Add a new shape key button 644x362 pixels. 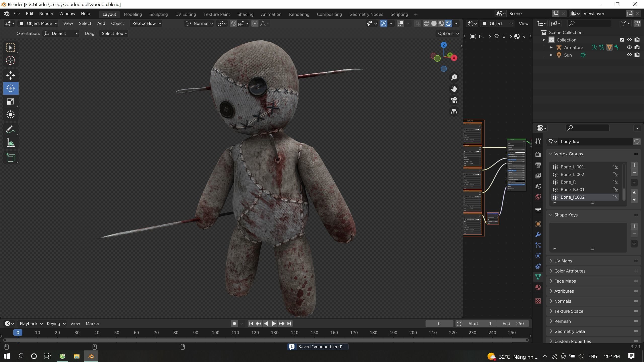point(634,226)
